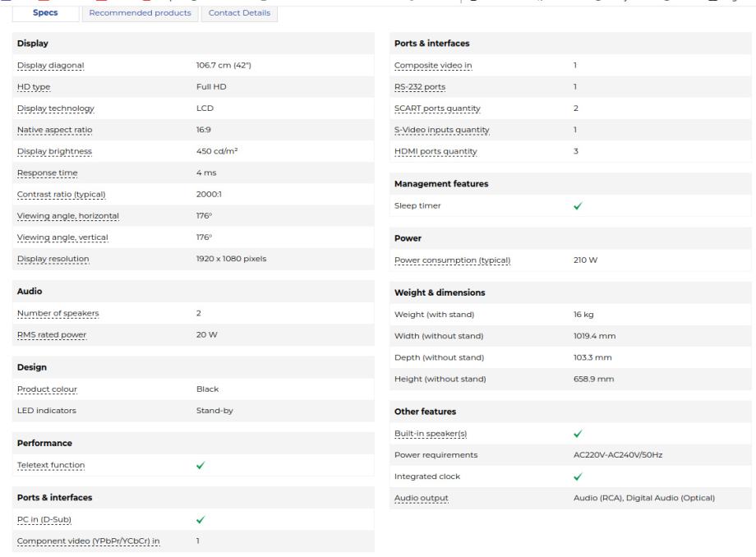The width and height of the screenshot is (756, 557).
Task: Click the Display diagonal spec label
Action: [51, 66]
